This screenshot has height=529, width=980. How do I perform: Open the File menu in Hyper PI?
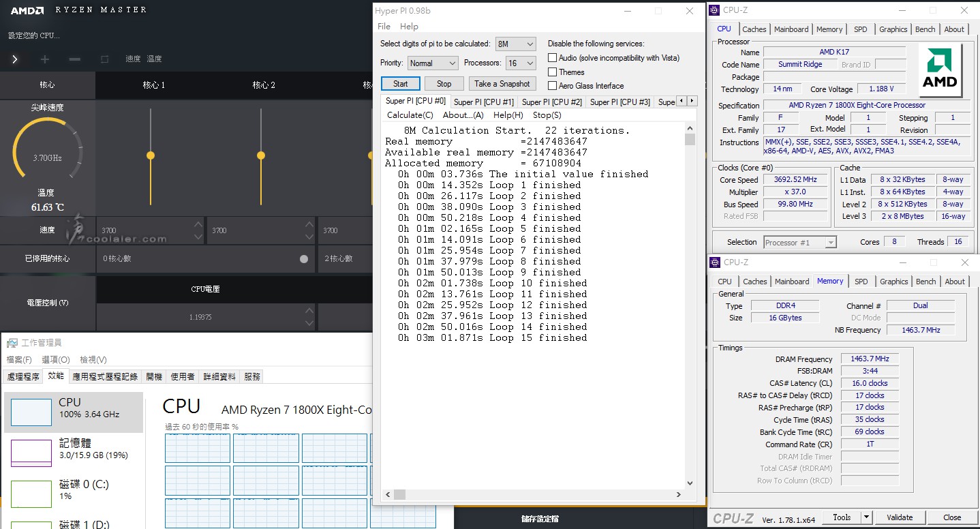(384, 27)
